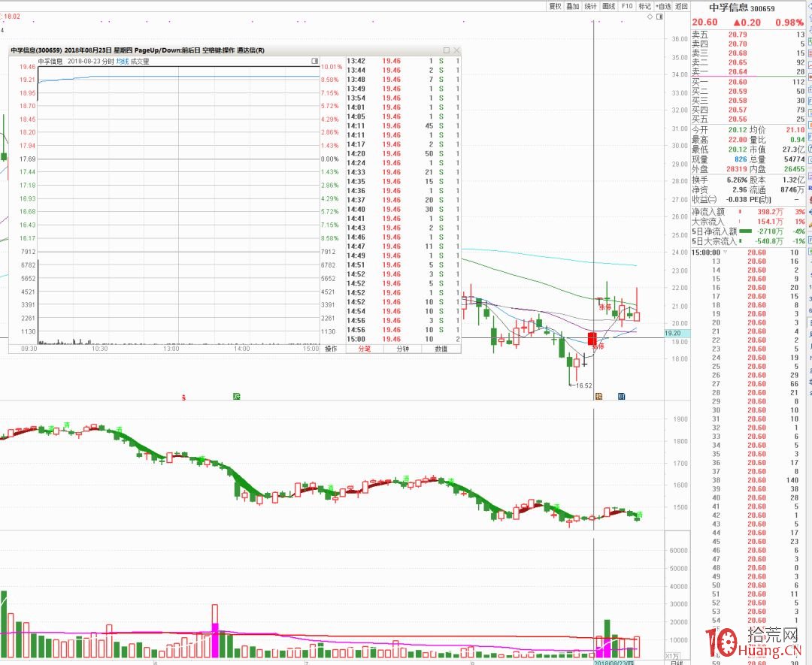The image size is (812, 665).
Task: Click the 市值 27.3亿 value
Action: tap(793, 150)
